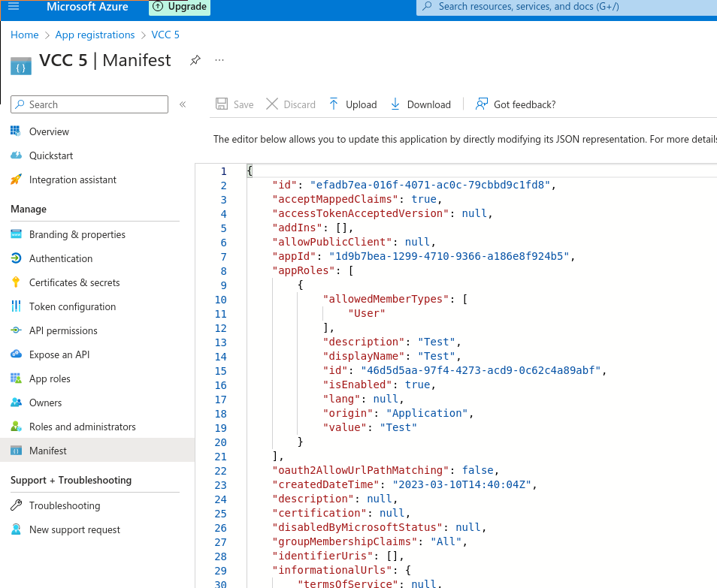
Task: View API permissions
Action: point(64,330)
